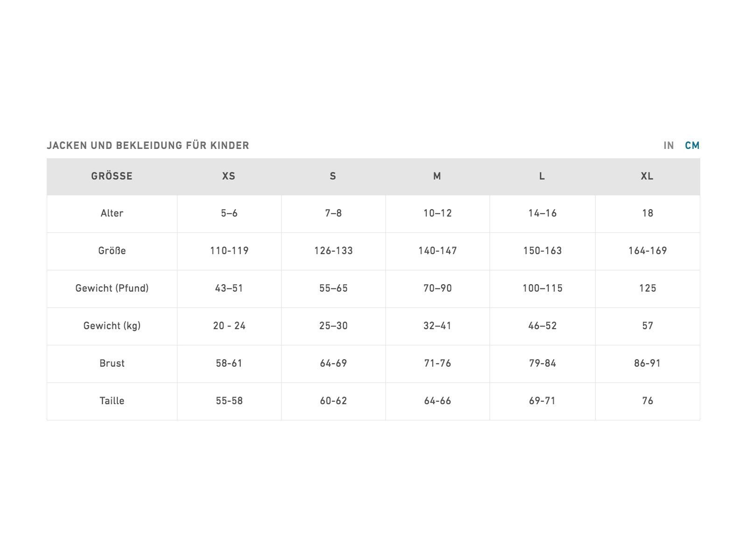The image size is (747, 560).
Task: Click the L weight cell 100–115
Action: 543,288
